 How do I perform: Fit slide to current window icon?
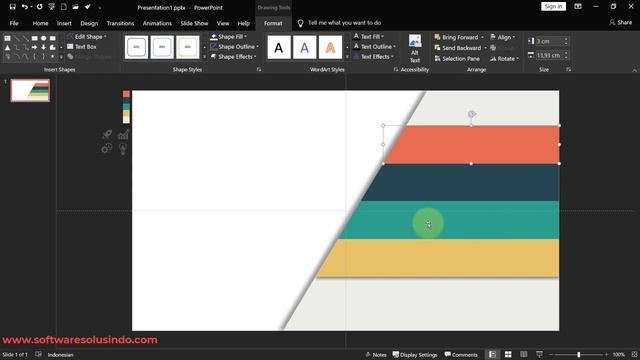(634, 354)
